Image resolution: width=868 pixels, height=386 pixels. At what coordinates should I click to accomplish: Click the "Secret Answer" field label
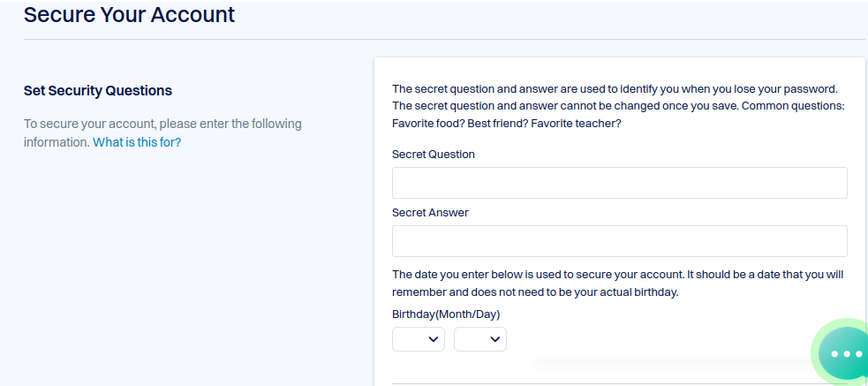tap(430, 213)
